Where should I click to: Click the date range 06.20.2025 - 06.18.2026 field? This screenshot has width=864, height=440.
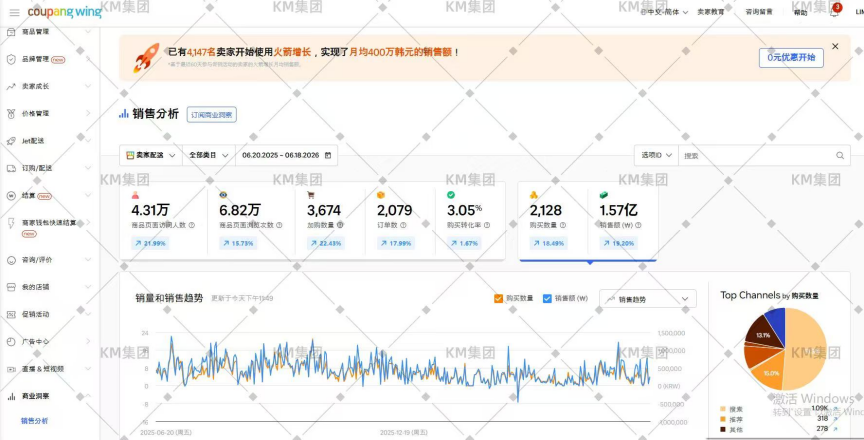[287, 155]
